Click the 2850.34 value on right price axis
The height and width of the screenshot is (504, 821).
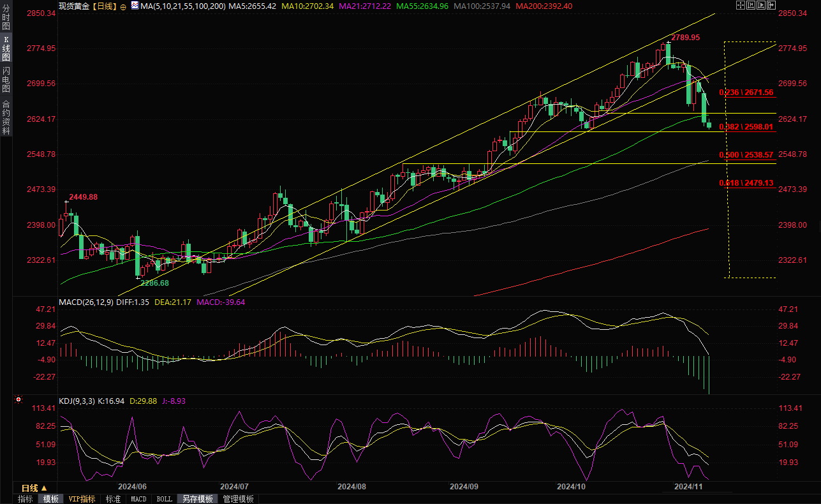point(794,13)
